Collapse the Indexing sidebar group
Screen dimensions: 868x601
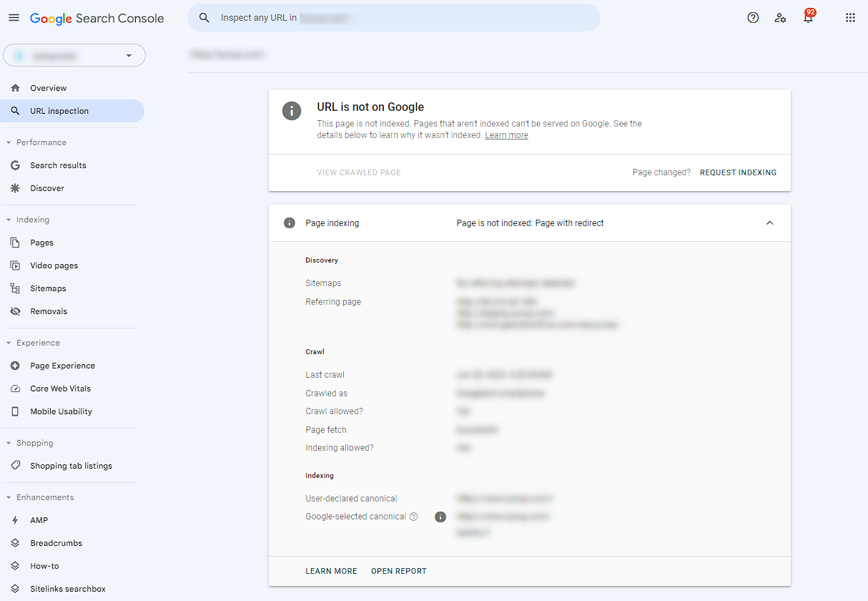pyautogui.click(x=9, y=220)
